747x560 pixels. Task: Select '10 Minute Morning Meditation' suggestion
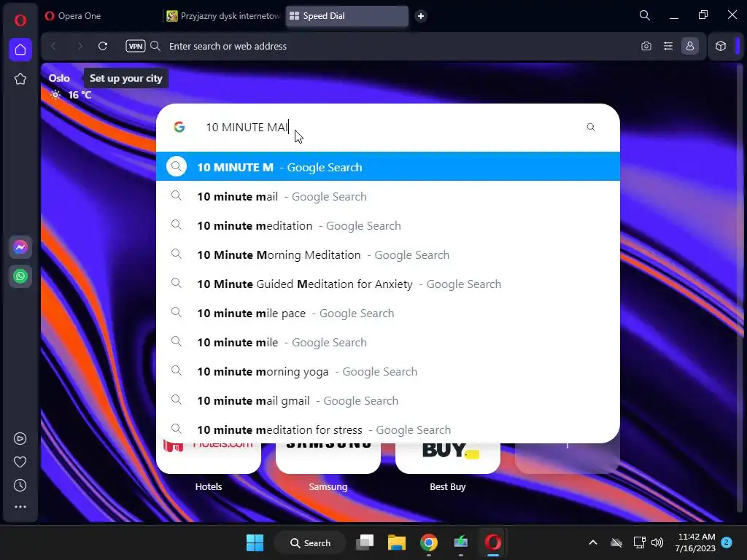[388, 254]
